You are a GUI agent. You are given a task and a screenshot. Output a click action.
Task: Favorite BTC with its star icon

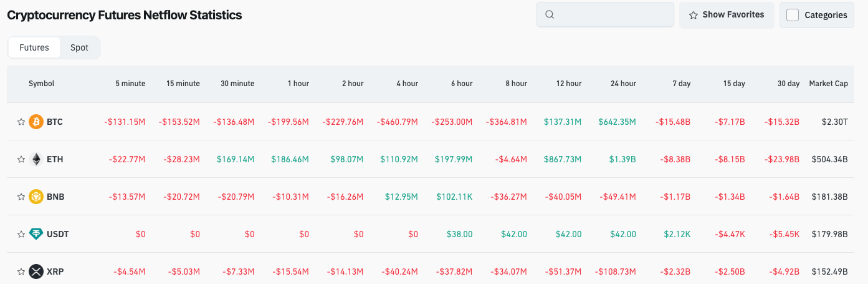[21, 122]
